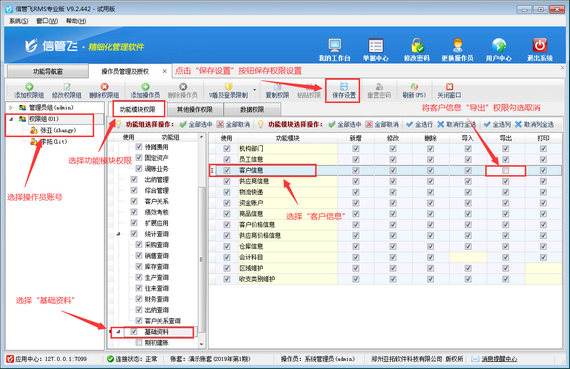Open the 消息提醒中心 link in status bar
The height and width of the screenshot is (369, 570).
[x=499, y=359]
